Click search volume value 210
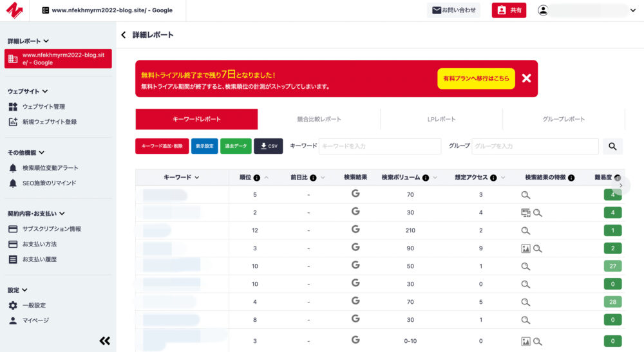644x352 pixels. (x=410, y=230)
